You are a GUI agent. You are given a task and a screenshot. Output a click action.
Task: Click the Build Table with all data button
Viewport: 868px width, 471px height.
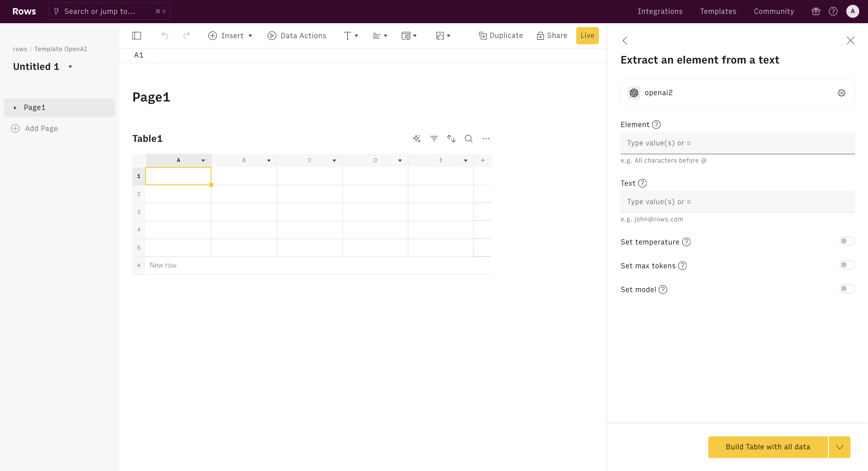768,447
